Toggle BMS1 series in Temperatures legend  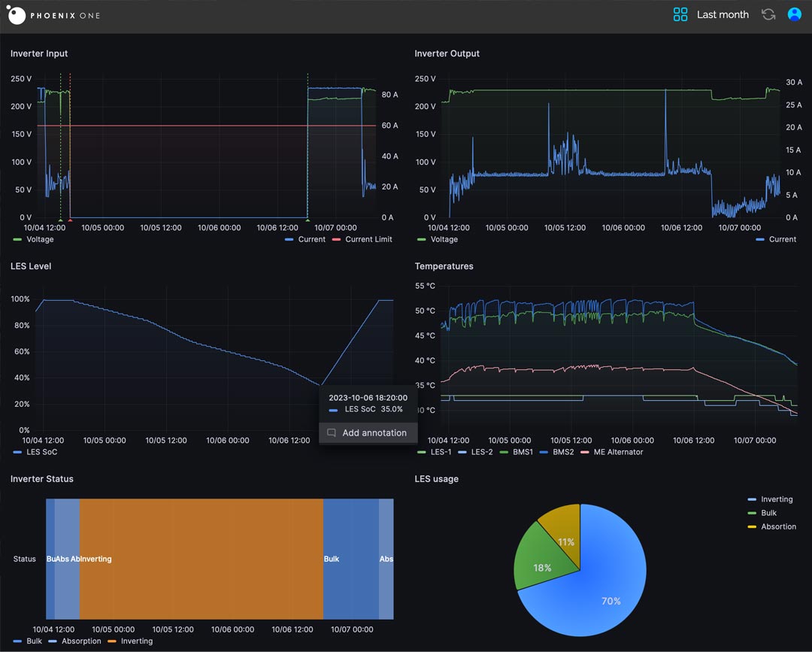(x=523, y=452)
